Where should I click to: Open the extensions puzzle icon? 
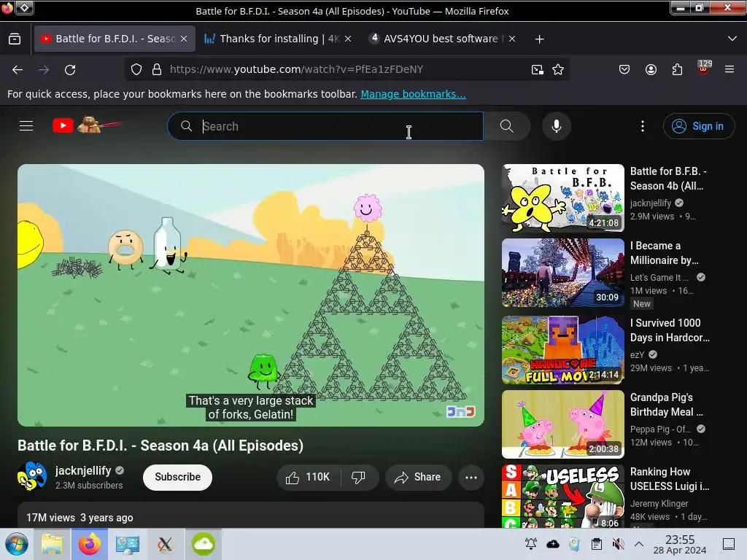pos(677,69)
